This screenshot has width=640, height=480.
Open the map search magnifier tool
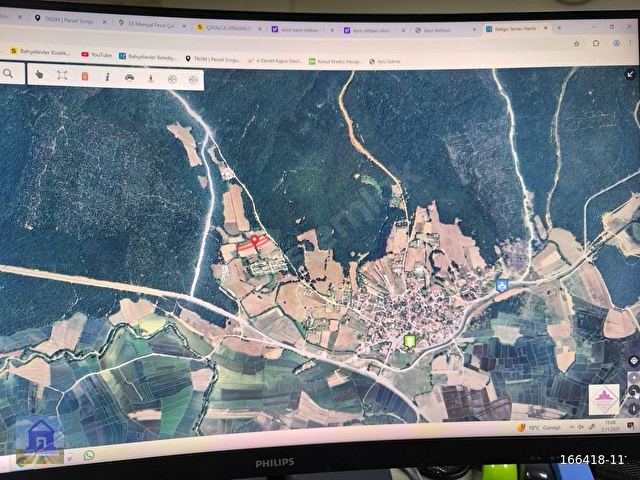tap(8, 73)
